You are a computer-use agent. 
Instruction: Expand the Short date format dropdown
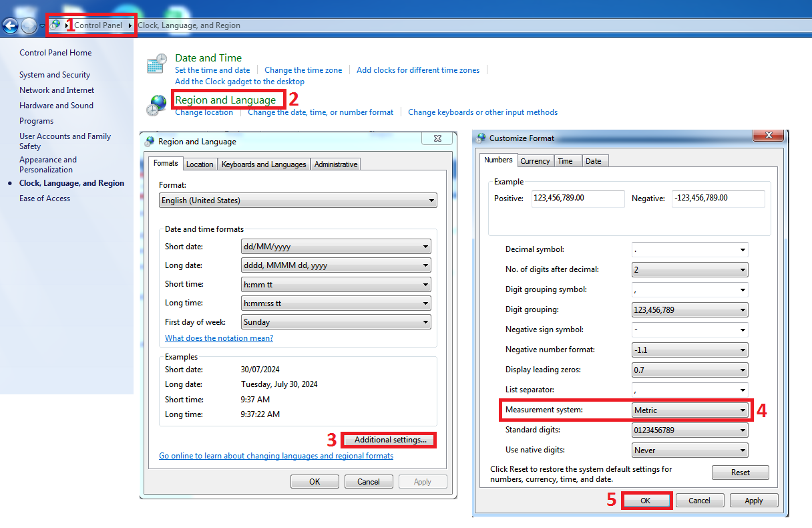pos(335,247)
